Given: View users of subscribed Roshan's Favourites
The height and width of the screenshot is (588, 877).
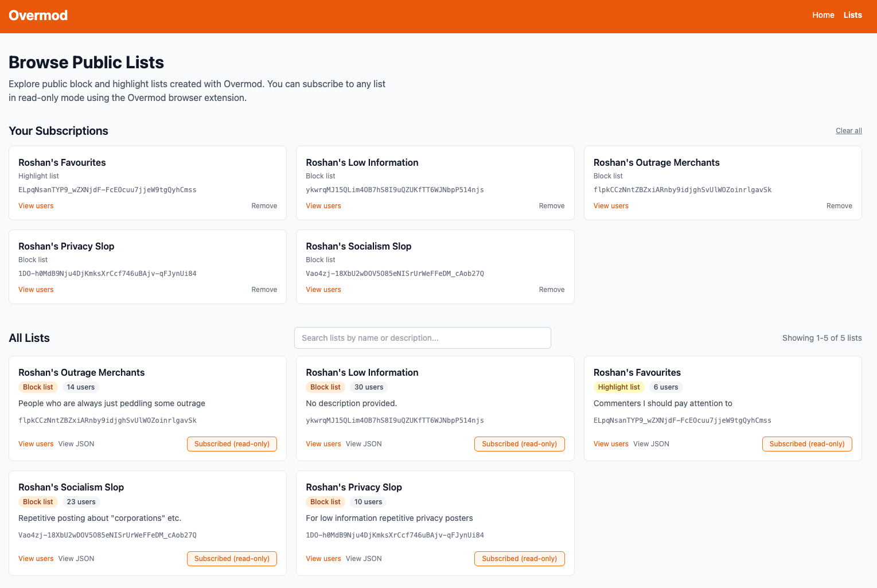Looking at the screenshot, I should point(36,206).
